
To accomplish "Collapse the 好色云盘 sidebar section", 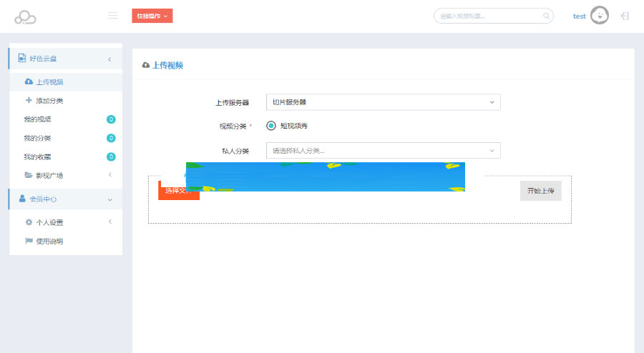I will (x=109, y=59).
